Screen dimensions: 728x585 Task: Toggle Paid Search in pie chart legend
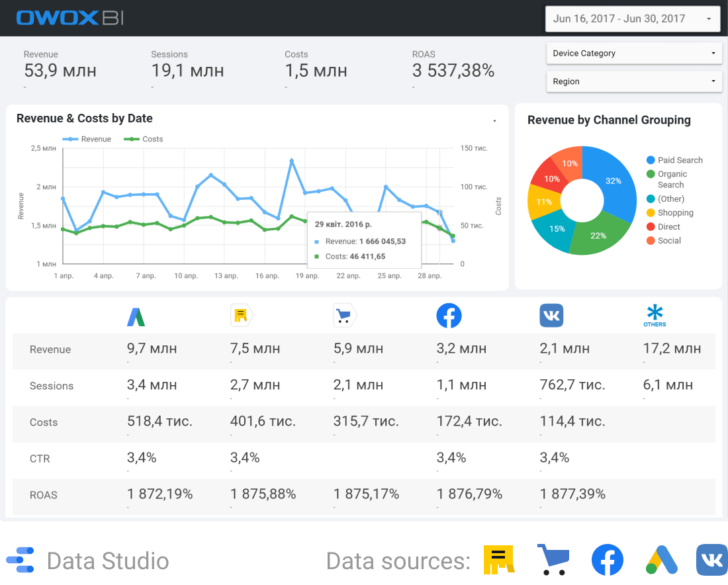(x=674, y=160)
